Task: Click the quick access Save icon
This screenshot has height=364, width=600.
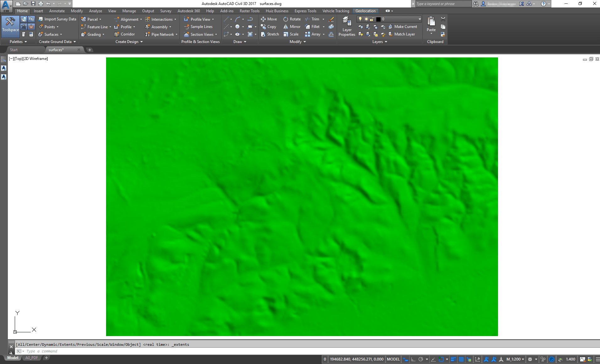Action: pos(33,4)
